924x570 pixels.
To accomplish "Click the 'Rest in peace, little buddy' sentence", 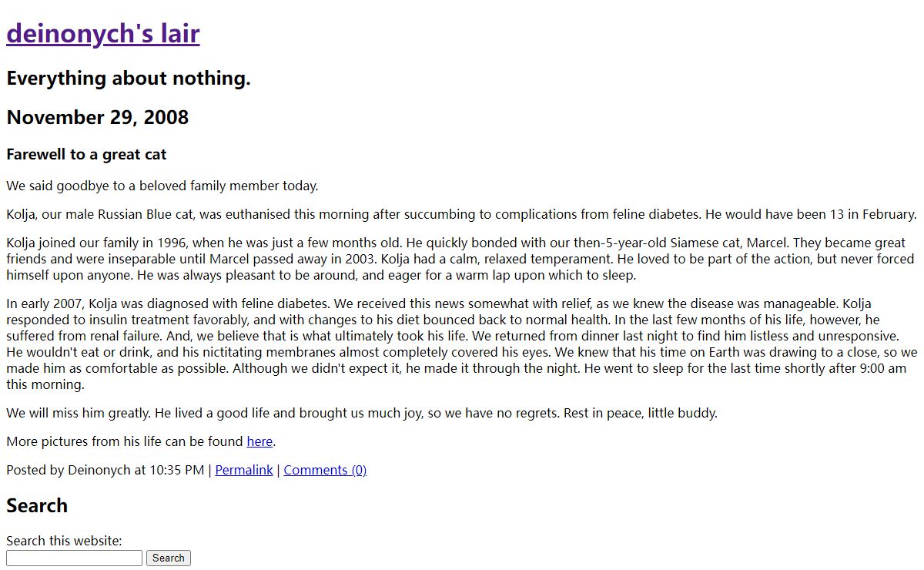I will [641, 413].
